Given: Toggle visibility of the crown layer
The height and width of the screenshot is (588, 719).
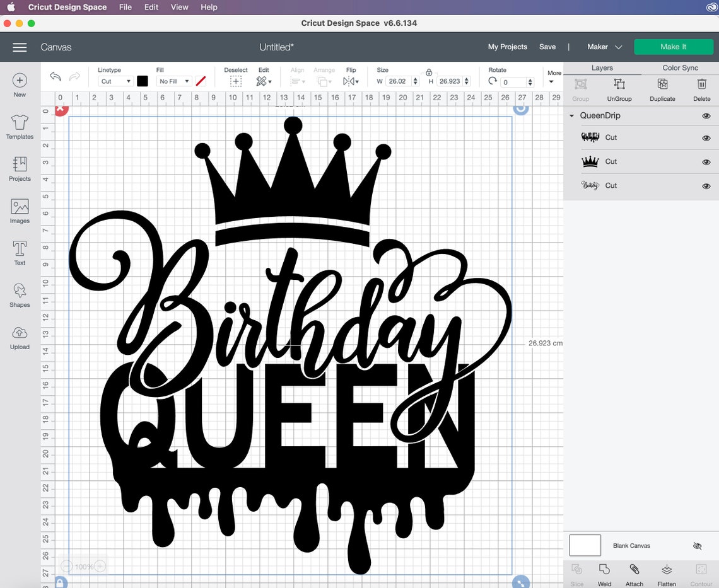Looking at the screenshot, I should click(706, 161).
